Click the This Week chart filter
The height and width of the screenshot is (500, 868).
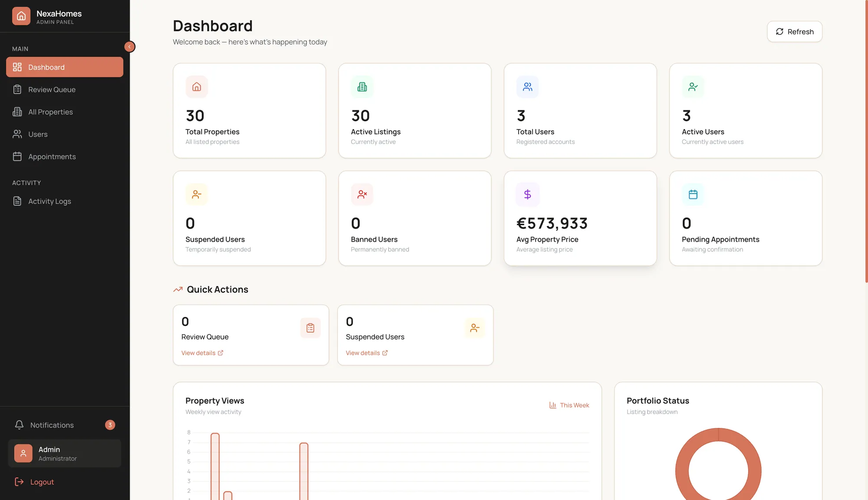569,405
